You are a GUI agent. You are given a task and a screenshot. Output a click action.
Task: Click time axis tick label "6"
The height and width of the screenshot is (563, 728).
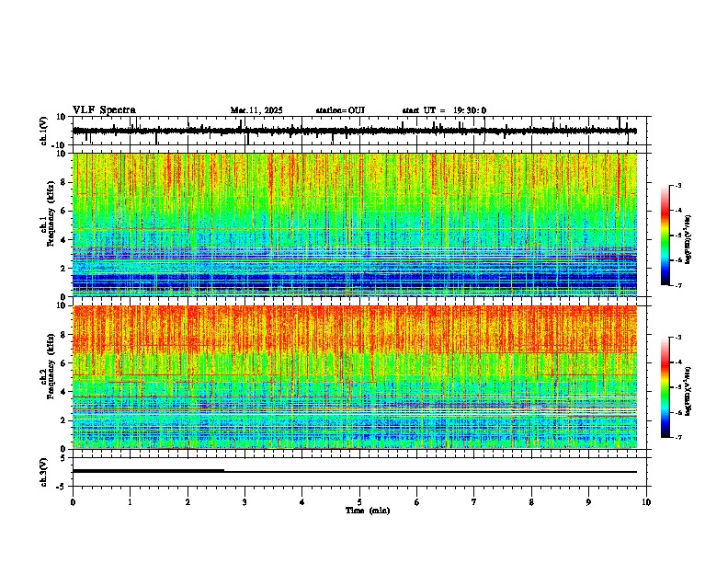[417, 502]
